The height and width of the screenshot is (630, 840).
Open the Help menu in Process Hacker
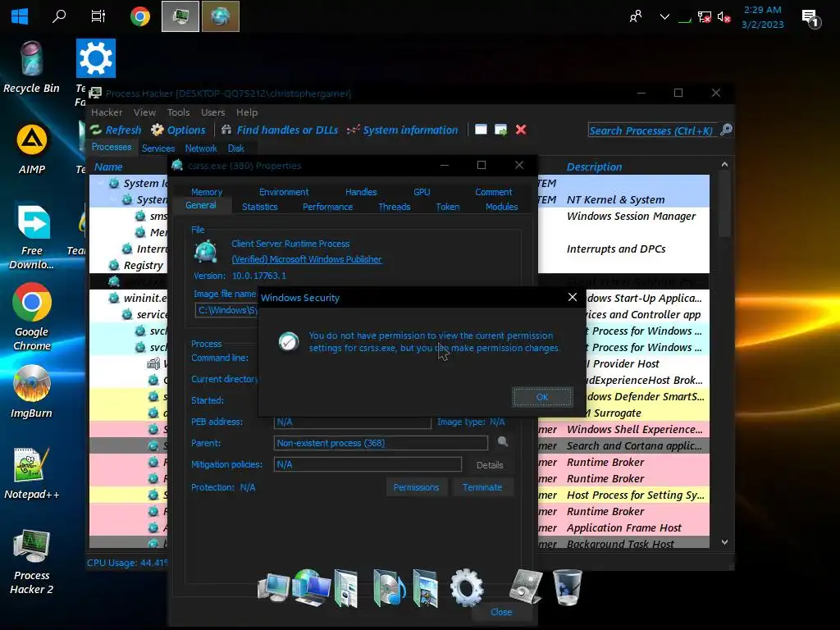(x=247, y=112)
